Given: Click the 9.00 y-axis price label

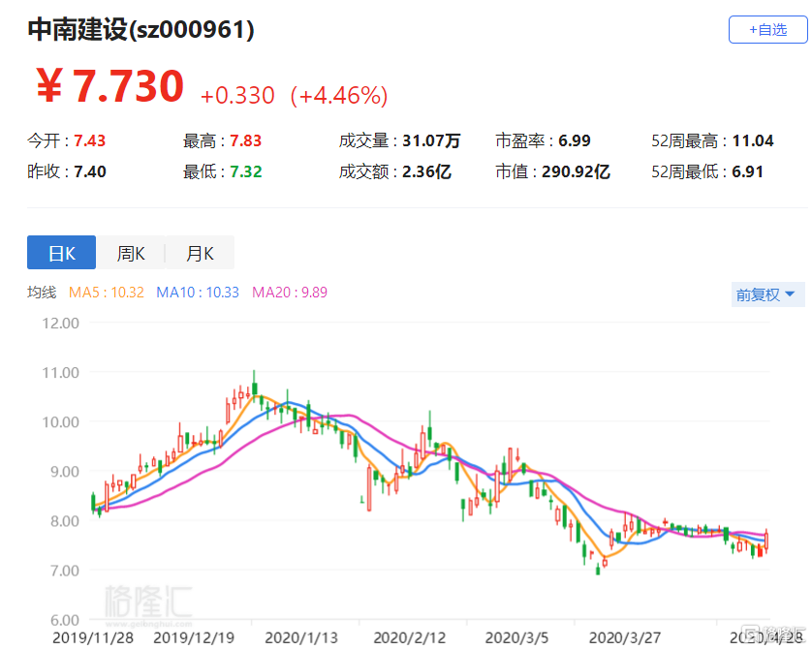Looking at the screenshot, I should (65, 472).
